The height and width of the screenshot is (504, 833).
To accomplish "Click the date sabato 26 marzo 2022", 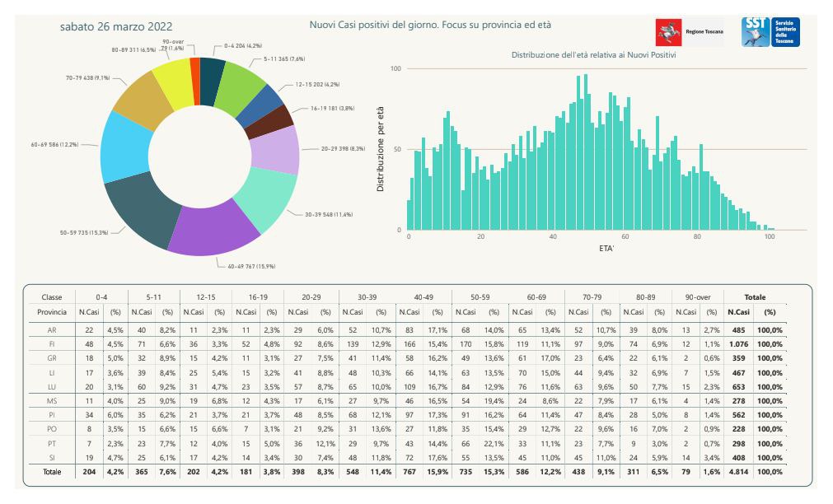I will click(x=116, y=27).
